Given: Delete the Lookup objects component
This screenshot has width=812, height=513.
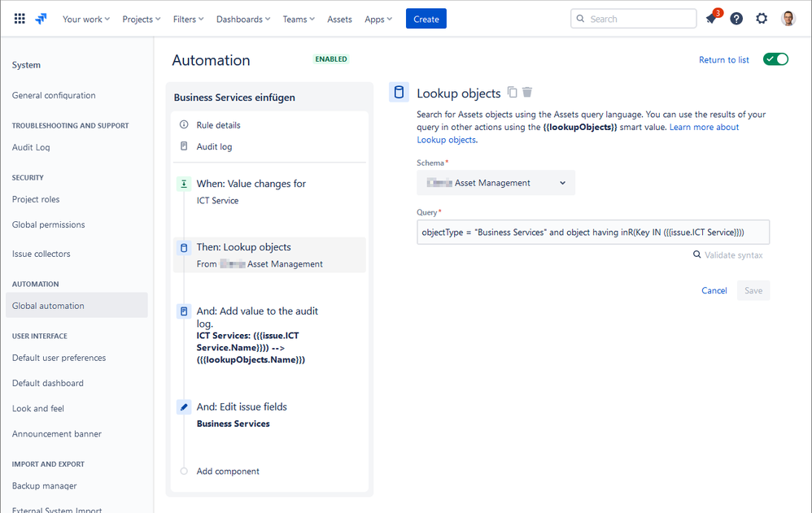Looking at the screenshot, I should pos(527,92).
